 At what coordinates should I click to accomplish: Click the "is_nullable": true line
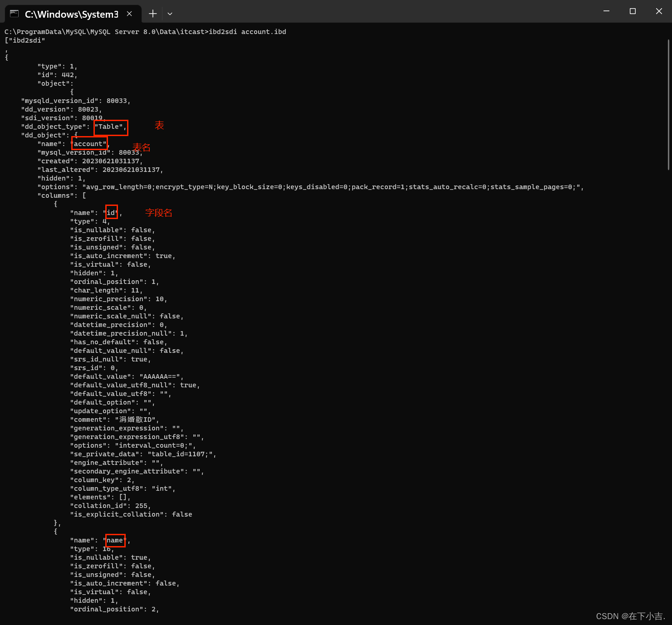point(110,557)
